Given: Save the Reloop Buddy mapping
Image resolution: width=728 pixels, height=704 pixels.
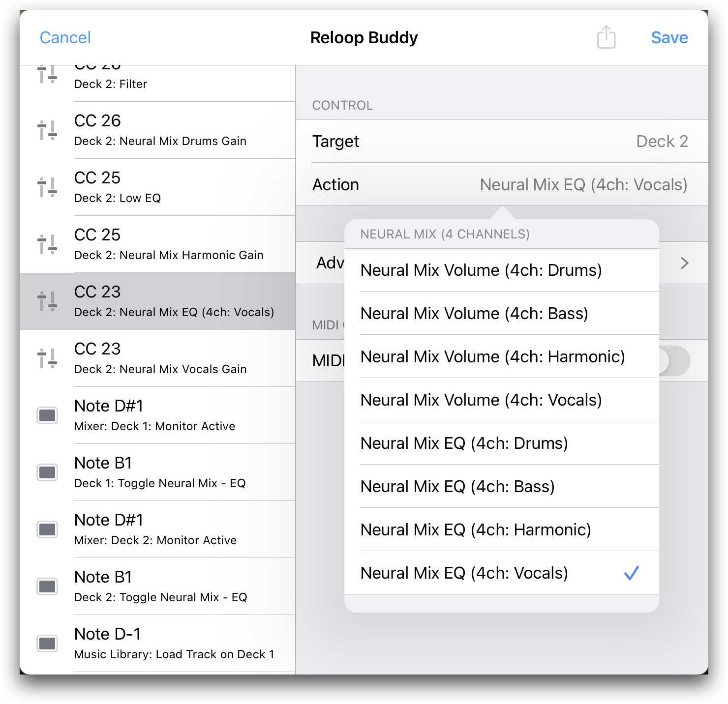Looking at the screenshot, I should 669,38.
